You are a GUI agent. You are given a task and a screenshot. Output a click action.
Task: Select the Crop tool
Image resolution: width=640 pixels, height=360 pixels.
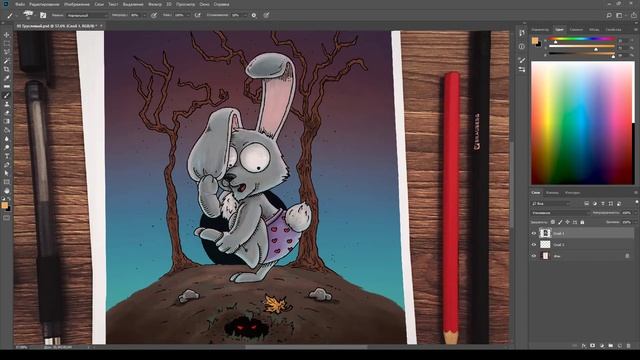[x=7, y=69]
